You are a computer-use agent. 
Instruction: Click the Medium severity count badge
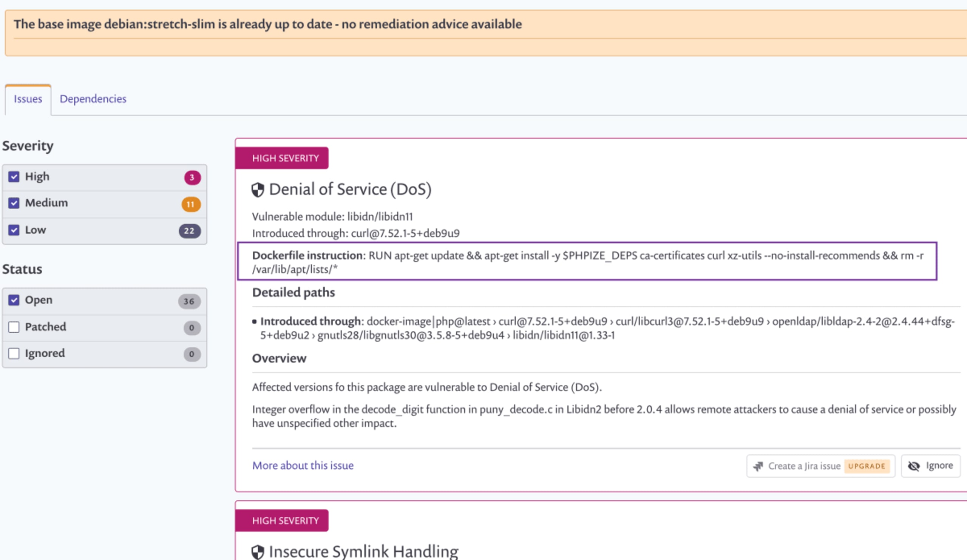coord(191,204)
